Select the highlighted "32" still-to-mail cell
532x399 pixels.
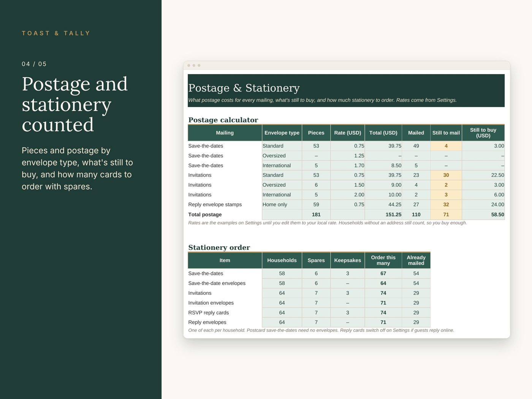point(446,204)
